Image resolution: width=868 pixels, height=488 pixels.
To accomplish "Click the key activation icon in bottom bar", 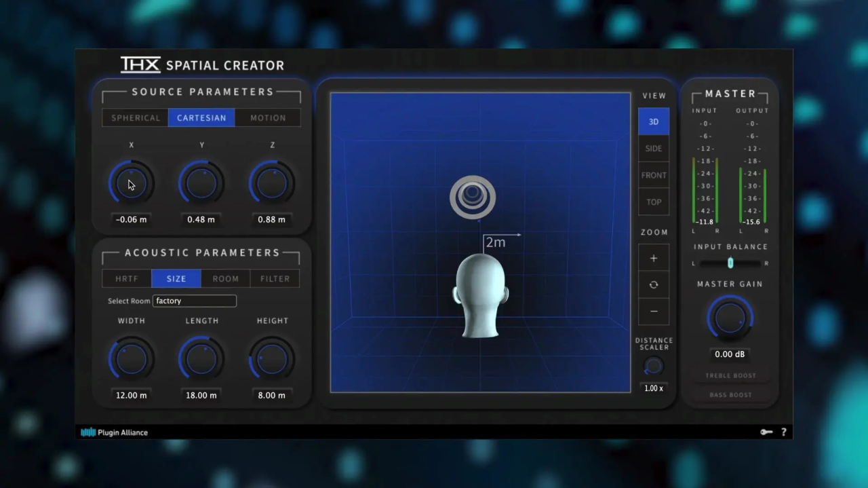I will pyautogui.click(x=766, y=432).
